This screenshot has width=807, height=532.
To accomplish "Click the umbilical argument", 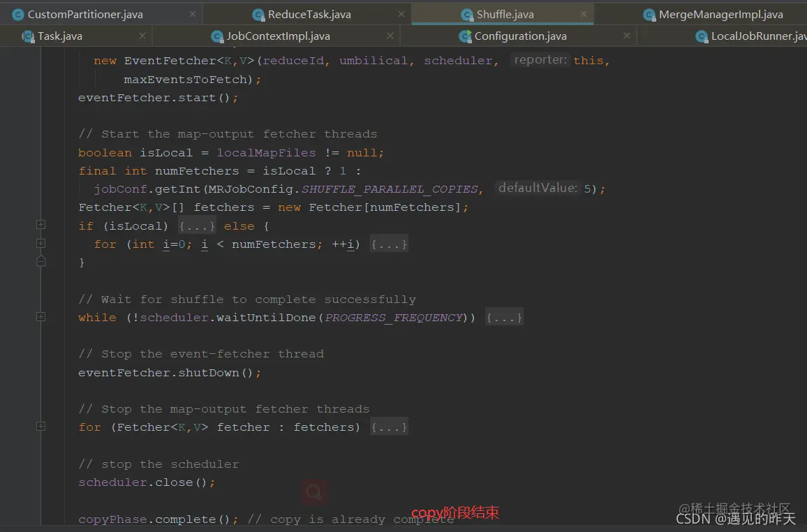I will [x=373, y=61].
